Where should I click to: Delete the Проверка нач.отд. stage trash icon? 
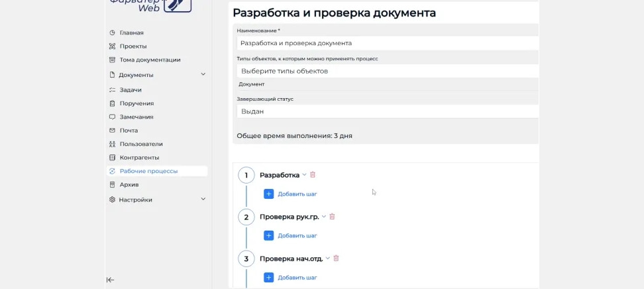336,259
